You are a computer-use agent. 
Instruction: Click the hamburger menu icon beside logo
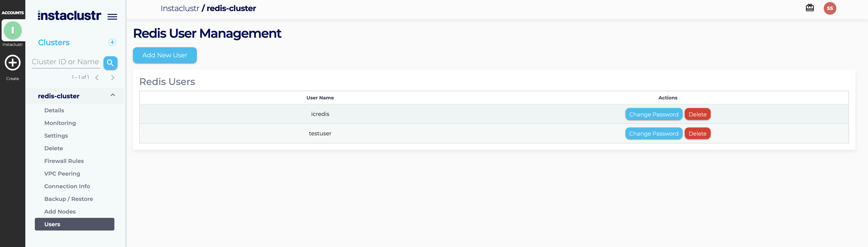pos(112,16)
